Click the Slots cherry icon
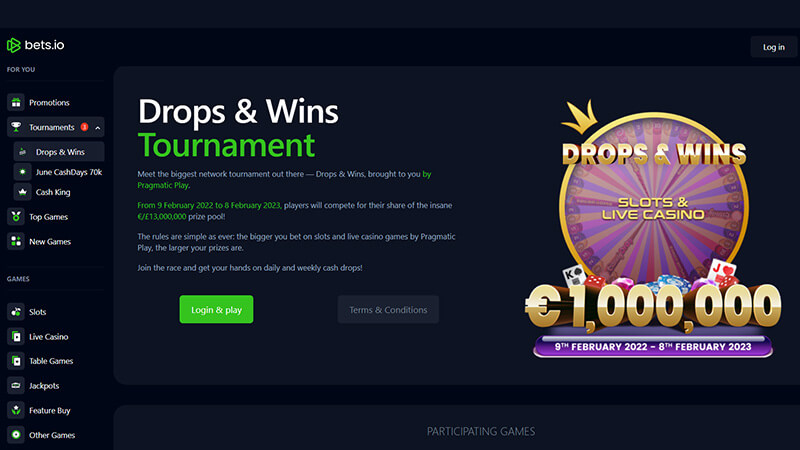 coord(16,312)
